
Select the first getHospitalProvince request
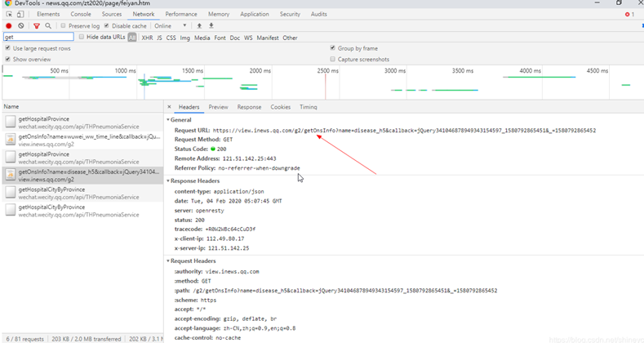click(x=82, y=122)
